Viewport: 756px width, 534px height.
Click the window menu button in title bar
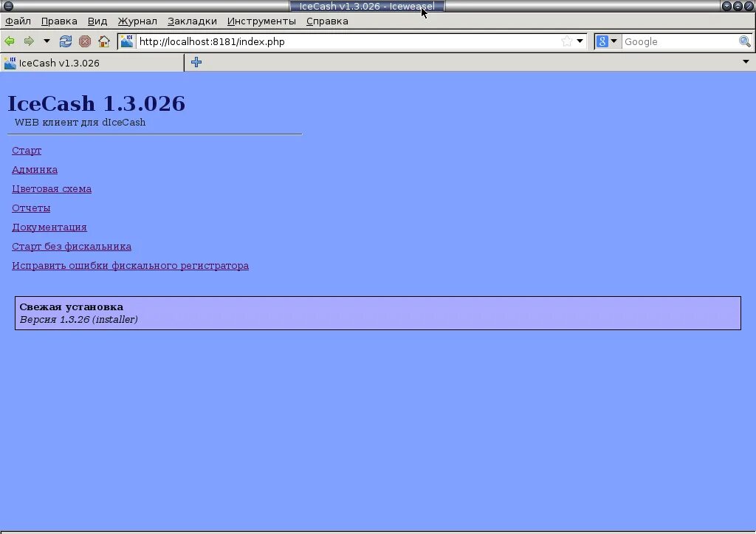8,6
